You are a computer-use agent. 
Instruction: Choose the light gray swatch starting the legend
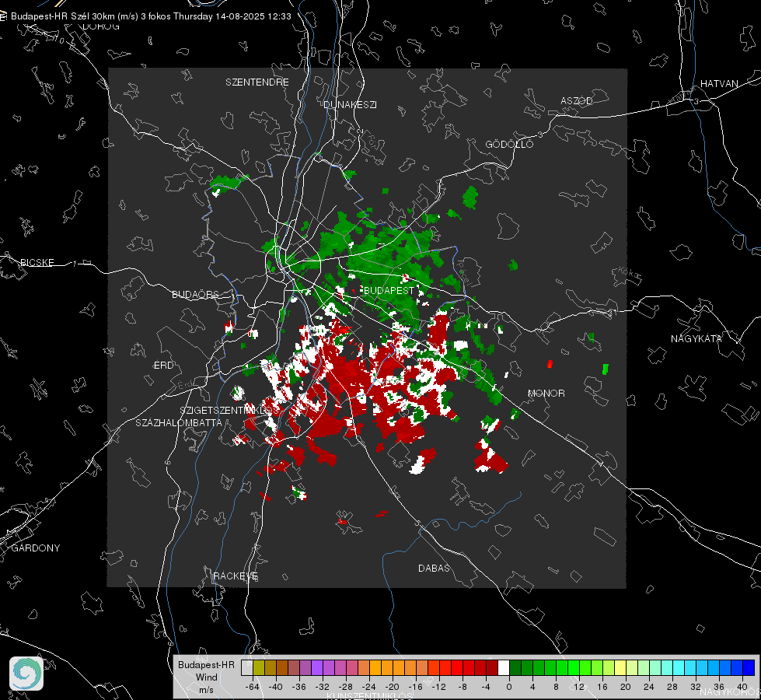[x=247, y=668]
